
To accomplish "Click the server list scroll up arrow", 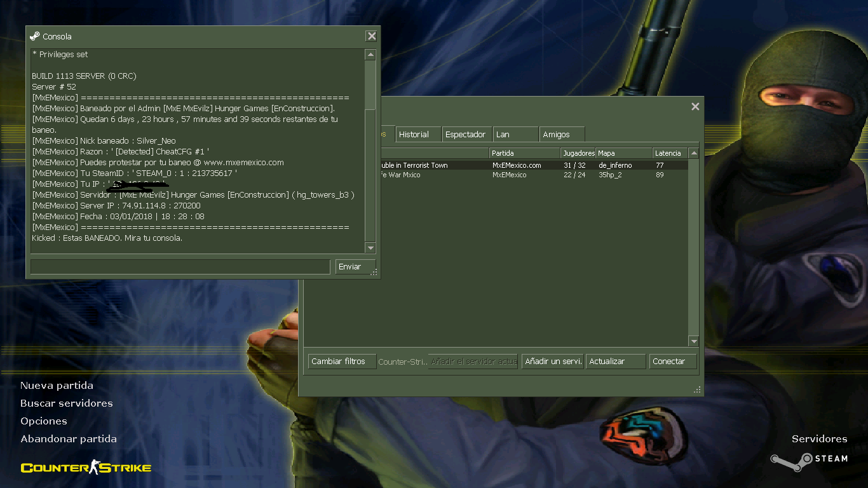I will pos(694,153).
